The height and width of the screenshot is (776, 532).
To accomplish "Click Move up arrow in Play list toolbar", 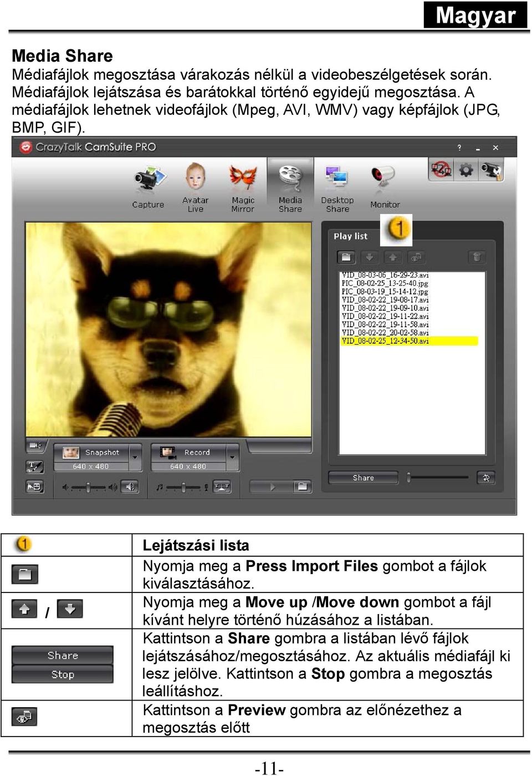I will [392, 257].
